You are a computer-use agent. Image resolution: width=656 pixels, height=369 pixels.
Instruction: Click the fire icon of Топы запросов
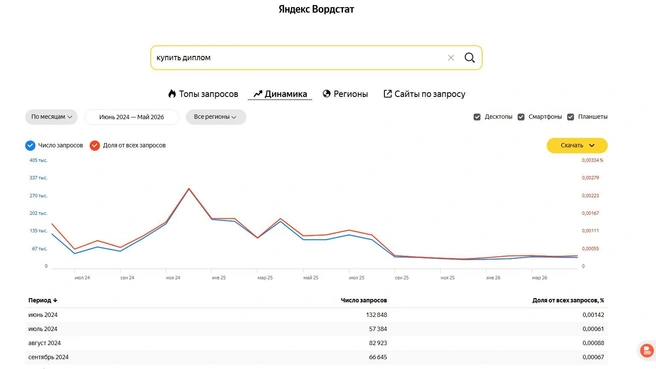pos(172,94)
